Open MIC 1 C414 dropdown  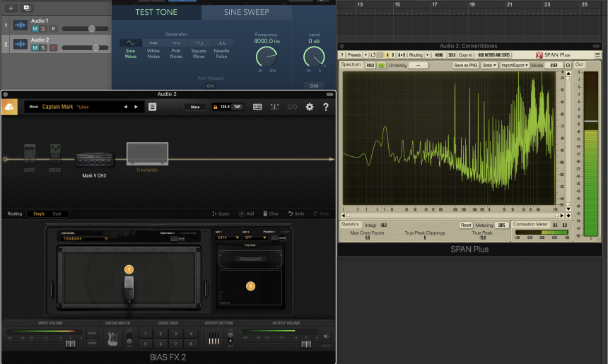pos(228,237)
